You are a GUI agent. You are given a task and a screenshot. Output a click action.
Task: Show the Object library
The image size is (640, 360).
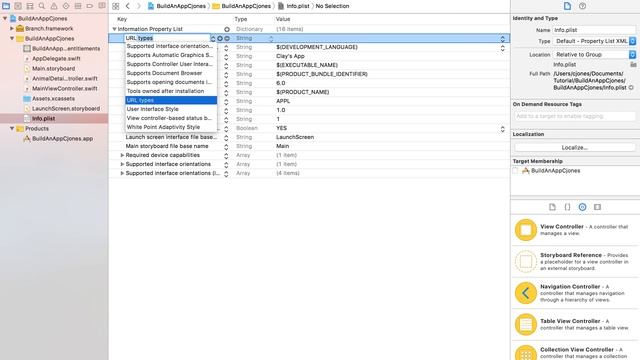click(582, 207)
